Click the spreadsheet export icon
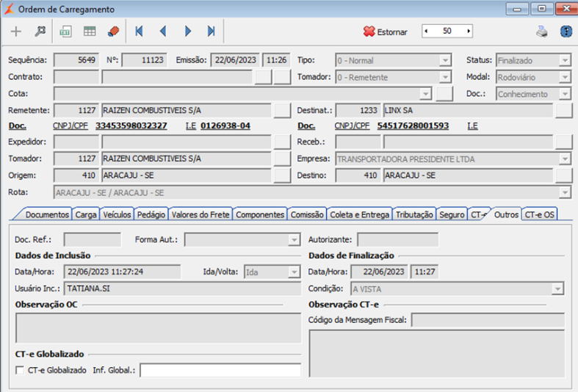 point(65,32)
